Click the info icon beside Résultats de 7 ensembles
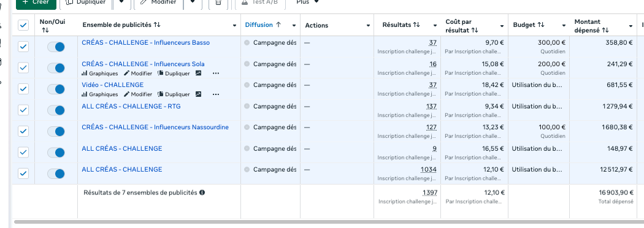 (x=202, y=192)
